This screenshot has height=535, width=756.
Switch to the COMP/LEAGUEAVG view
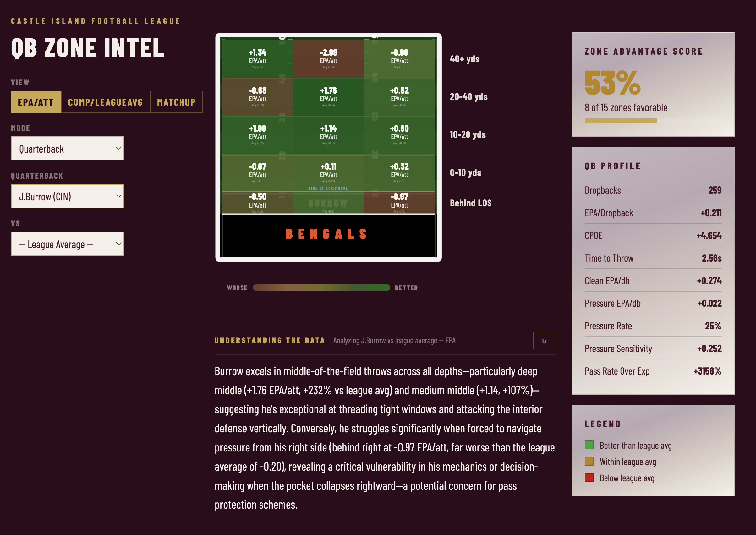click(x=106, y=102)
